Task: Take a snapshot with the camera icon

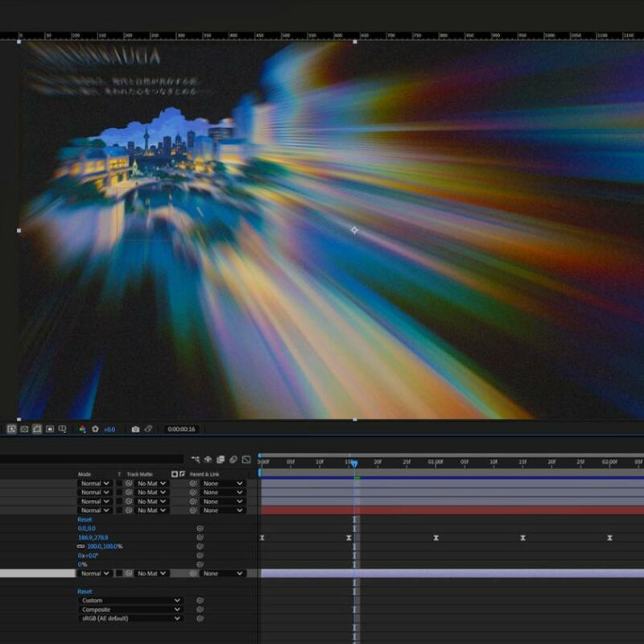Action: tap(135, 429)
